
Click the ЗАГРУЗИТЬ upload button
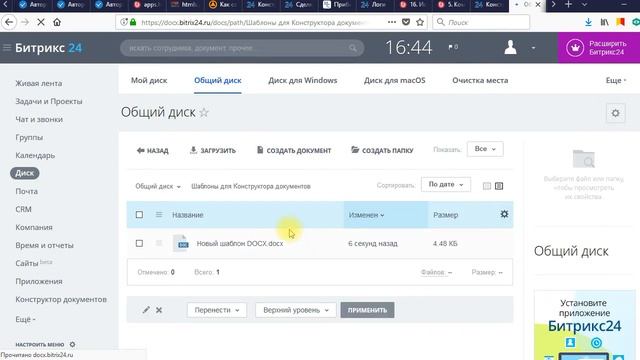[x=213, y=150]
